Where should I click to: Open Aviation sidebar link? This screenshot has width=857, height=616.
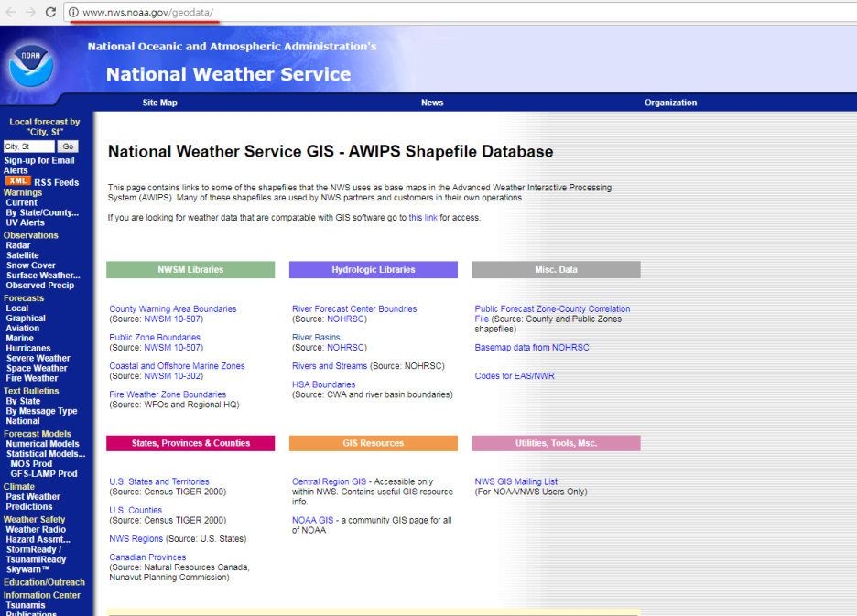[22, 328]
